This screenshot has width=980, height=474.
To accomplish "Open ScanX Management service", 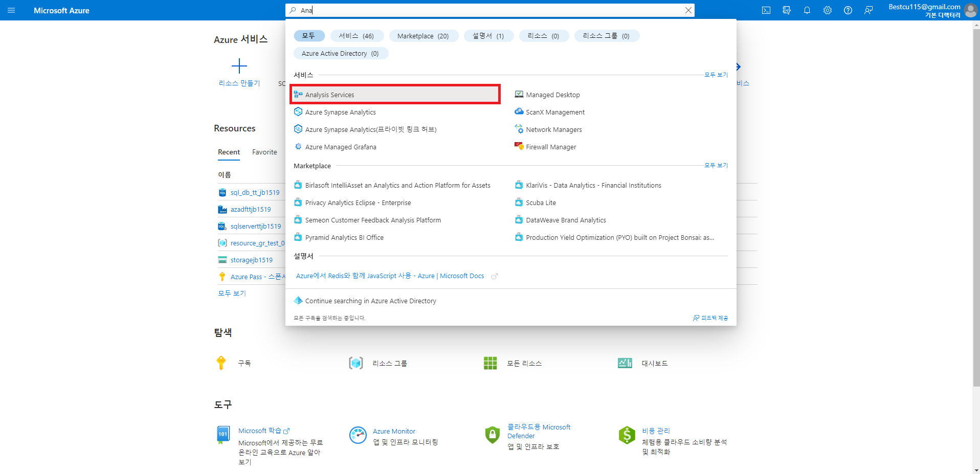I will pyautogui.click(x=555, y=112).
